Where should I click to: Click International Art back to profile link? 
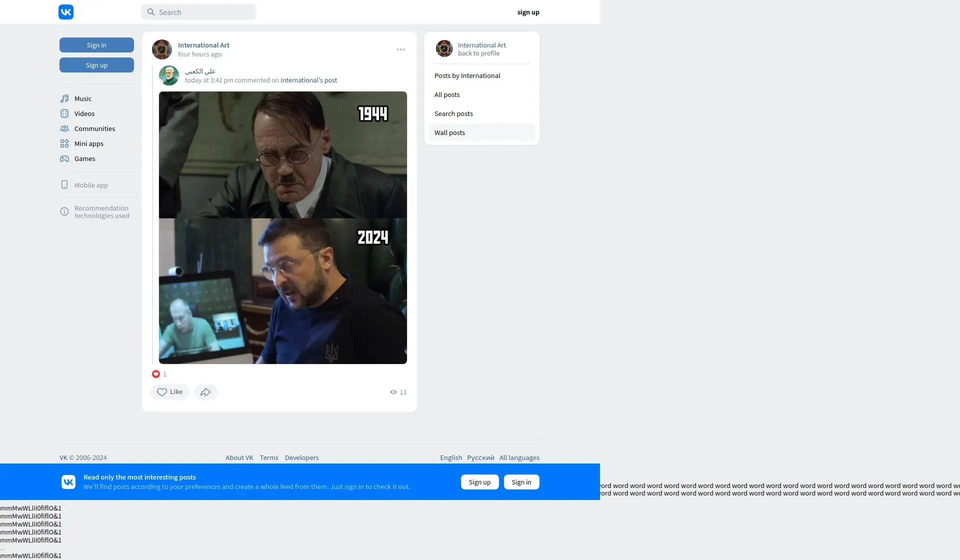482,49
